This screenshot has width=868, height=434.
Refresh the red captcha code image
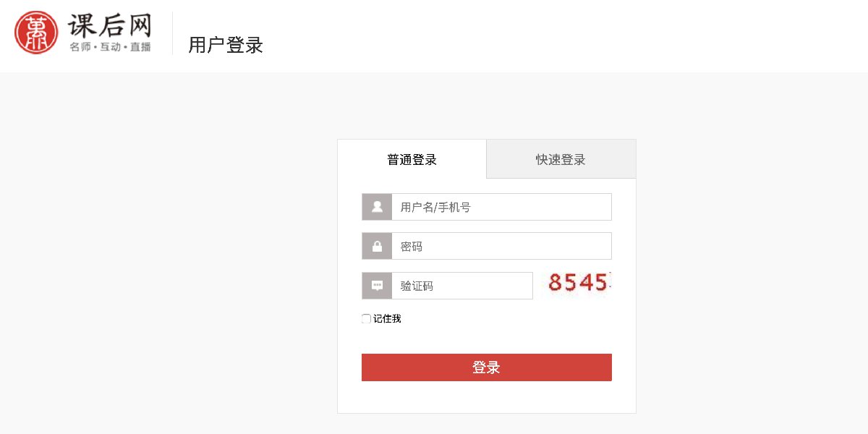coord(579,283)
